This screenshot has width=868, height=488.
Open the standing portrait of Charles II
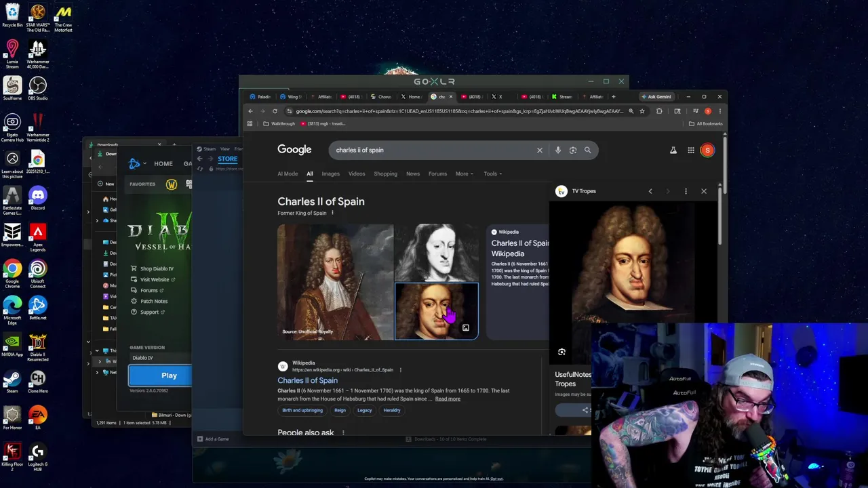point(335,282)
